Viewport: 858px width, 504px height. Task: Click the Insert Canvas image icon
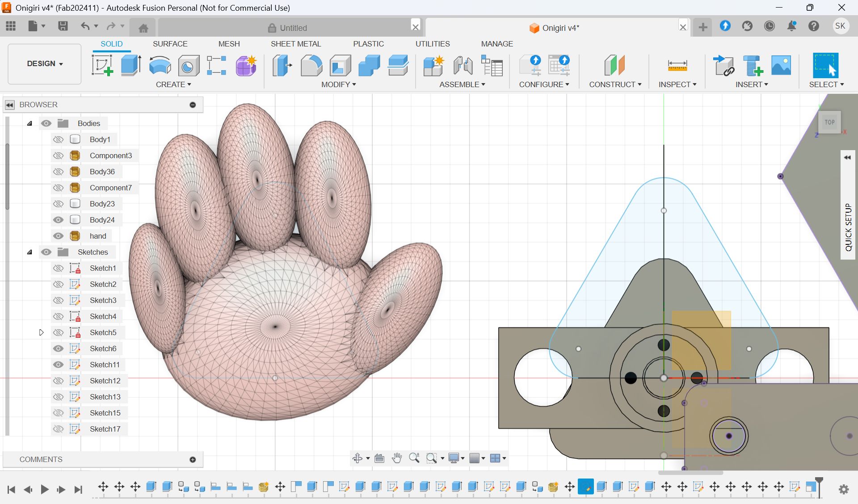pos(781,65)
